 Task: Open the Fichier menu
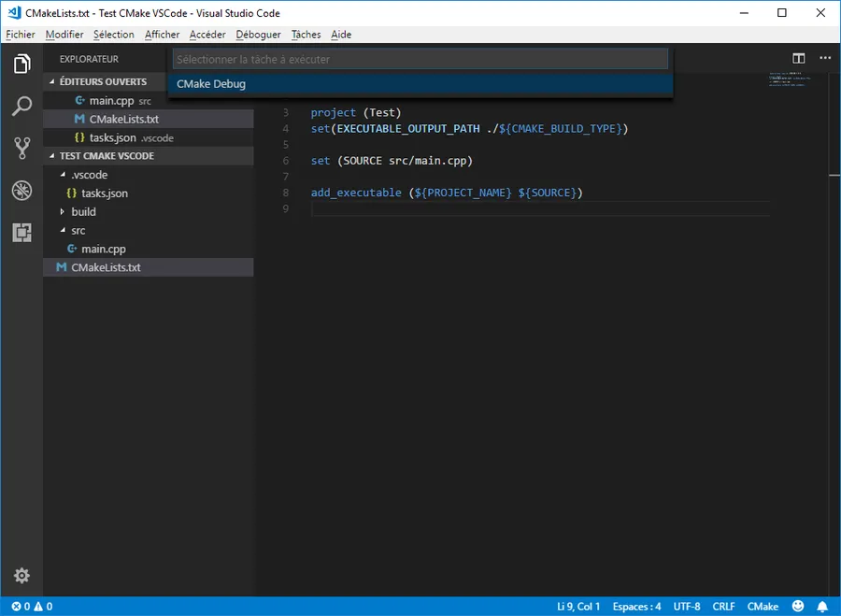[21, 35]
